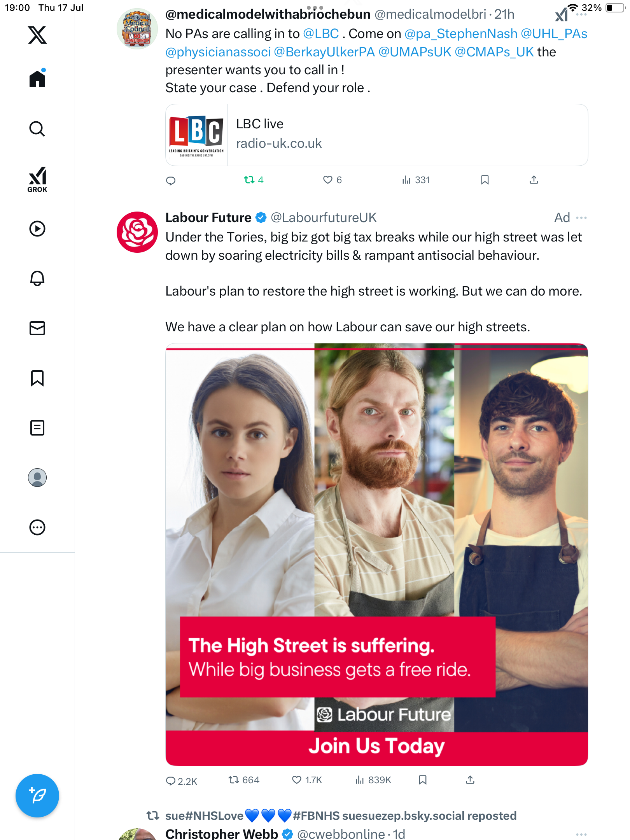This screenshot has height=840, width=630.
Task: Open medicalmodelbri profile avatar
Action: (x=137, y=28)
